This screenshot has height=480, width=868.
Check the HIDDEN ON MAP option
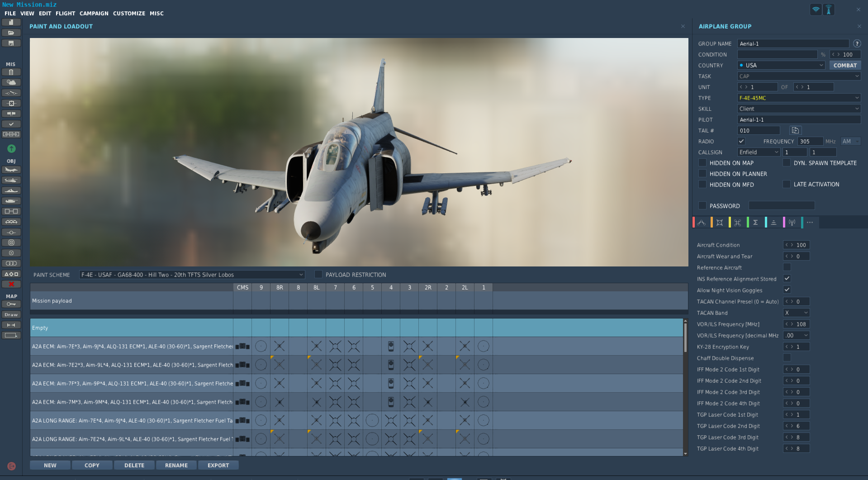(702, 162)
